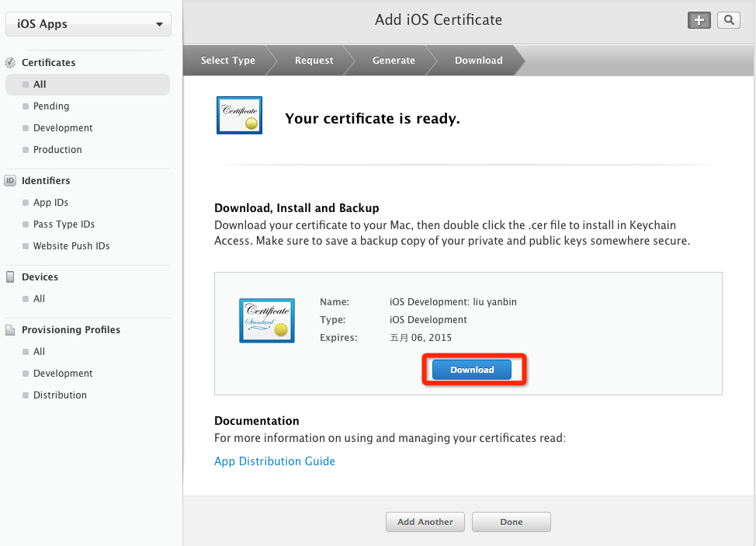Screen dimensions: 756x546
Task: Click the standard certificate thumbnail in details box
Action: (x=266, y=320)
